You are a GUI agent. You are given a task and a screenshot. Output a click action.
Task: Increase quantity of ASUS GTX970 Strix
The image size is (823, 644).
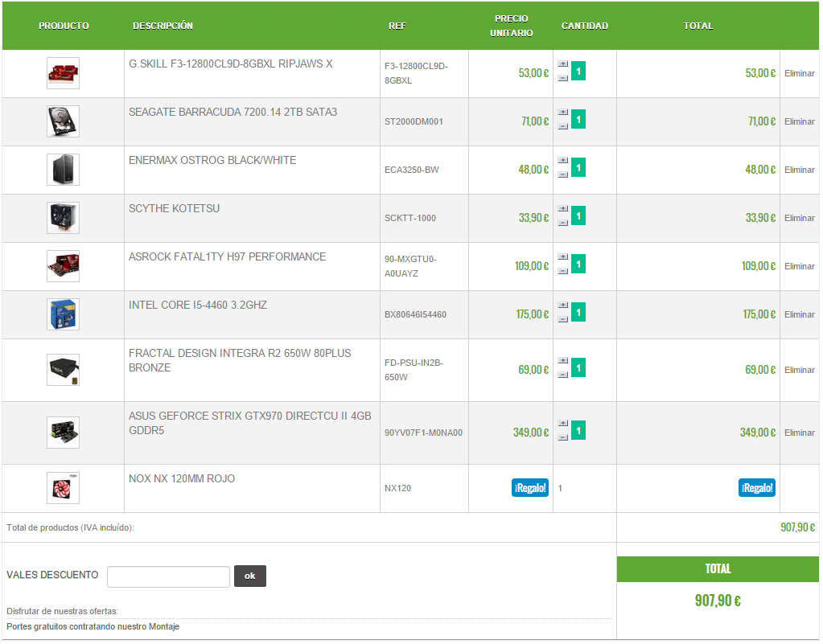562,423
